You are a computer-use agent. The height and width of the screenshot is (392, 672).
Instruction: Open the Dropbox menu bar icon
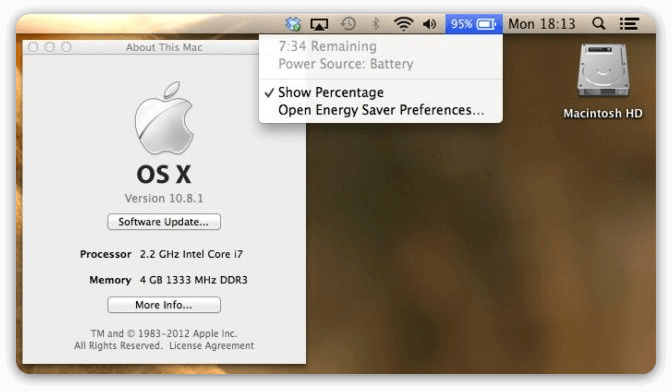point(293,24)
